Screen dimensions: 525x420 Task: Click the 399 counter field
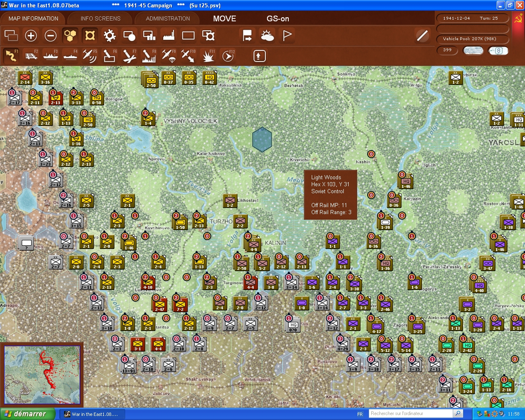447,50
